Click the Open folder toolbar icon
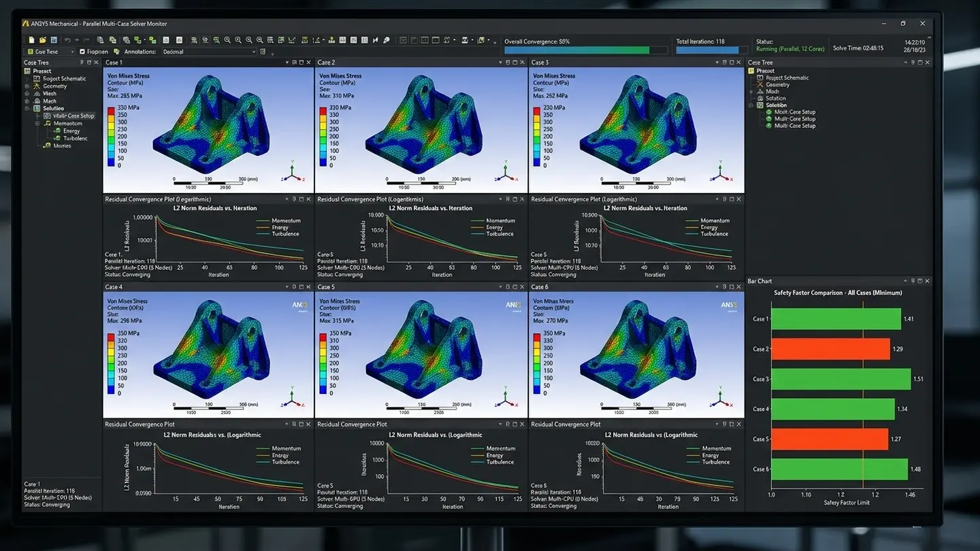This screenshot has width=980, height=551. pos(42,40)
